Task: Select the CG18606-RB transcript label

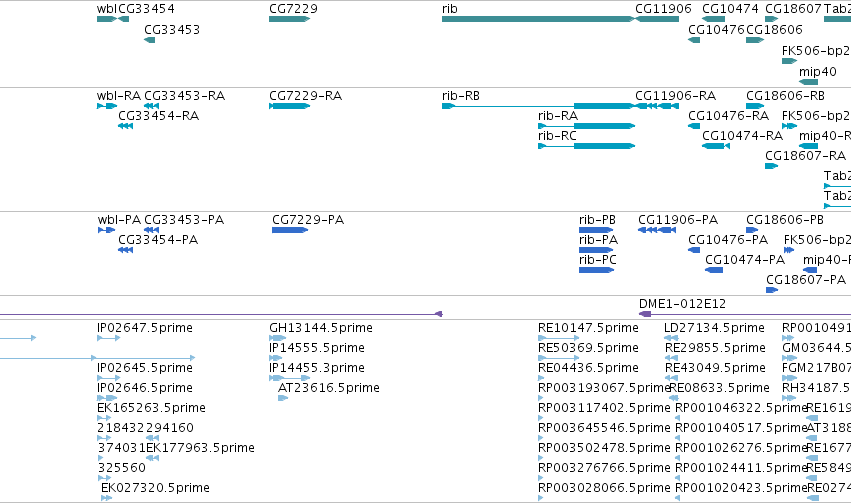Action: click(785, 96)
